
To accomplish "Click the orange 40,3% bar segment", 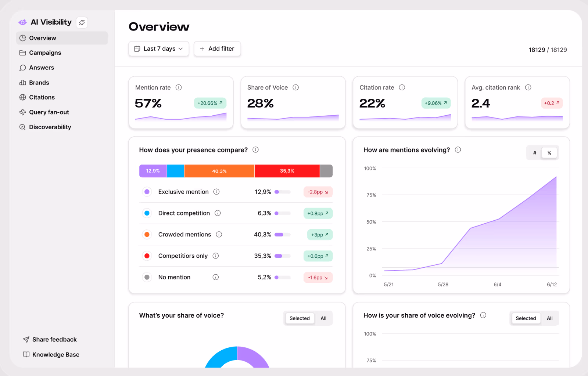I will pyautogui.click(x=219, y=171).
